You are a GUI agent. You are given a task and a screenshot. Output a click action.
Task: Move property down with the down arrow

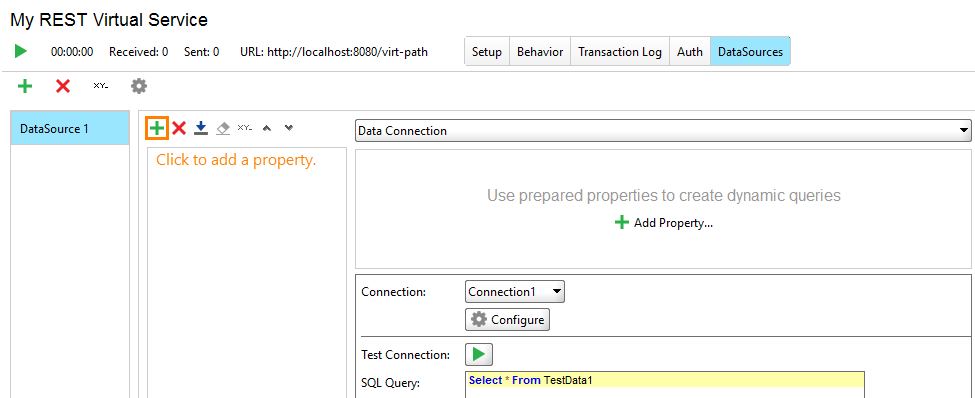tap(289, 128)
